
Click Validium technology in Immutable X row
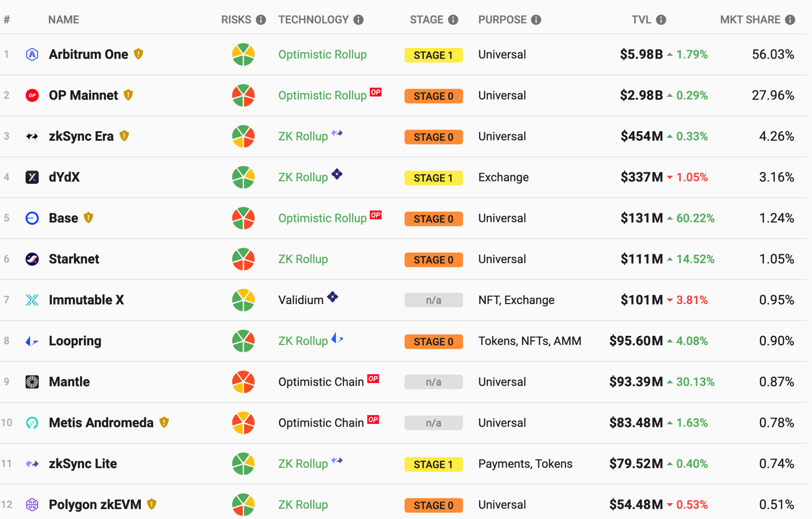coord(301,300)
